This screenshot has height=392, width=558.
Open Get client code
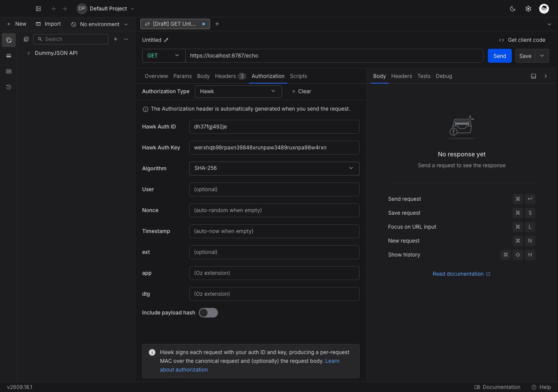[x=522, y=40]
